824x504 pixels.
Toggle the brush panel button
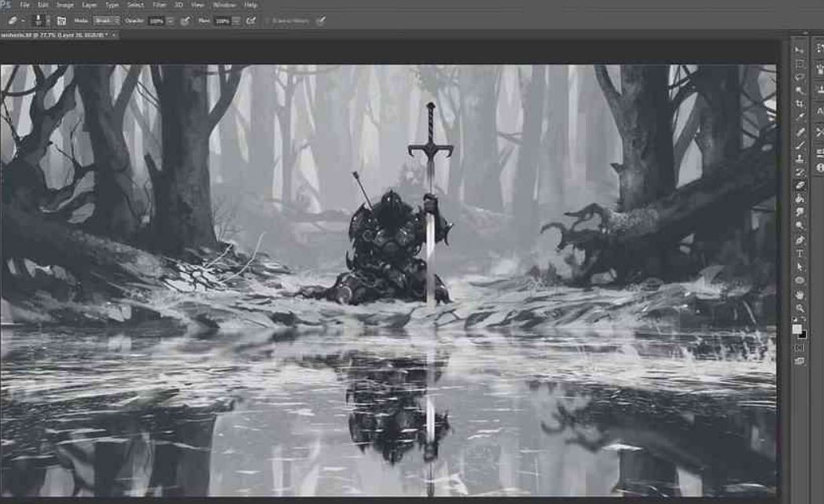click(x=61, y=20)
